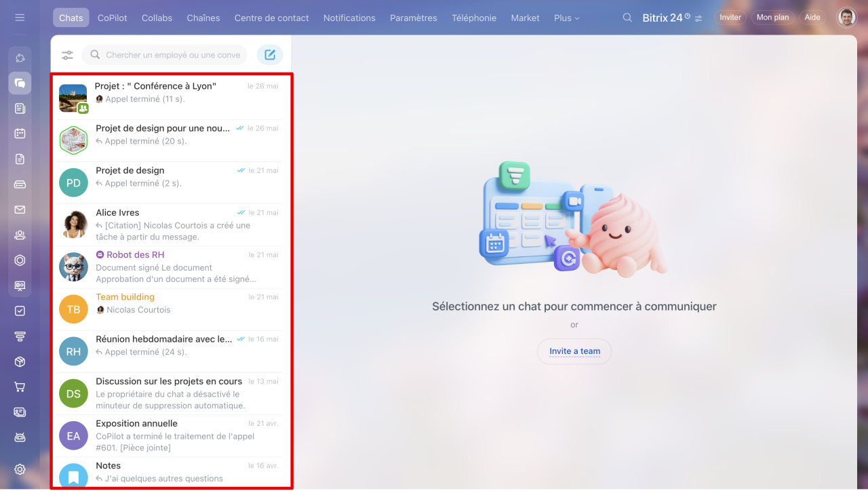Viewport: 868px width, 491px height.
Task: Open the Drive icon in sidebar
Action: click(20, 184)
